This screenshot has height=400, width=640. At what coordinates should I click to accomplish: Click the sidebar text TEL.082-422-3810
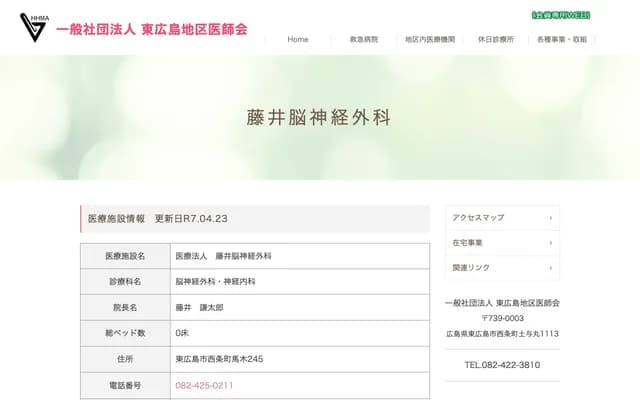point(502,365)
